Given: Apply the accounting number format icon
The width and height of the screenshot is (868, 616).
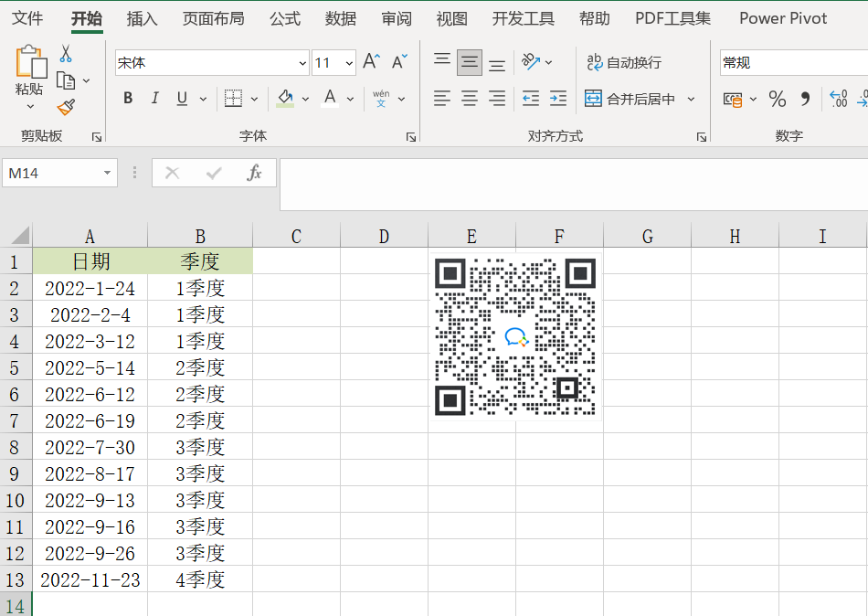Looking at the screenshot, I should coord(733,99).
